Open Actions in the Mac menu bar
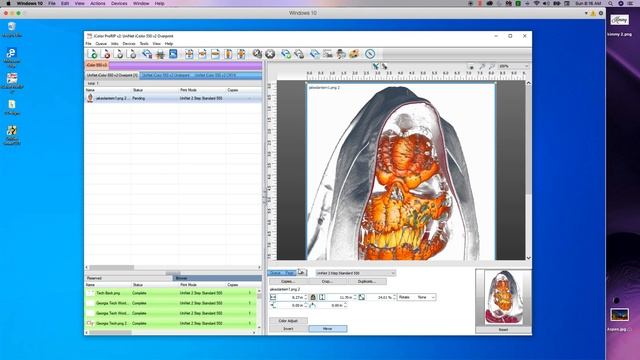Image resolution: width=640 pixels, height=360 pixels. tap(98, 3)
